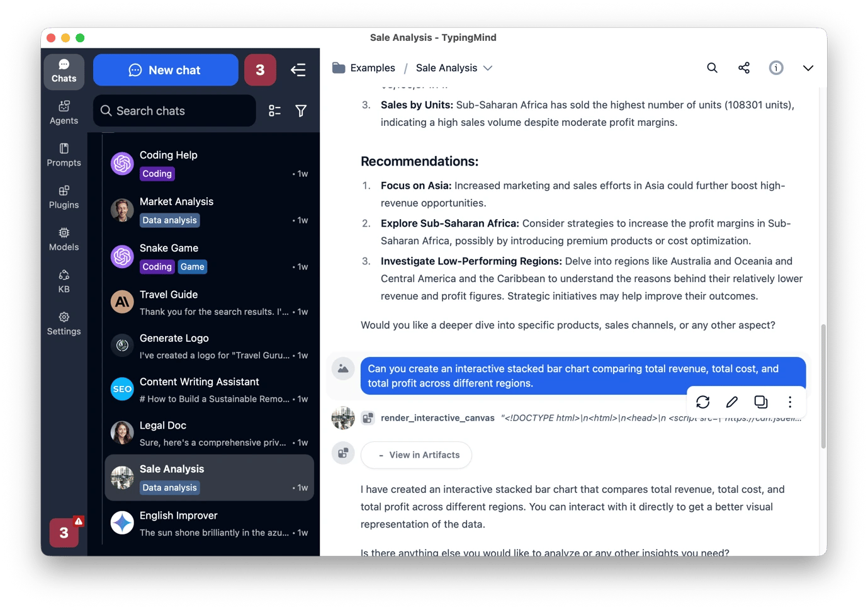The image size is (868, 610).
Task: Click the assistant avatar beside render_interactive_canvas
Action: 343,418
